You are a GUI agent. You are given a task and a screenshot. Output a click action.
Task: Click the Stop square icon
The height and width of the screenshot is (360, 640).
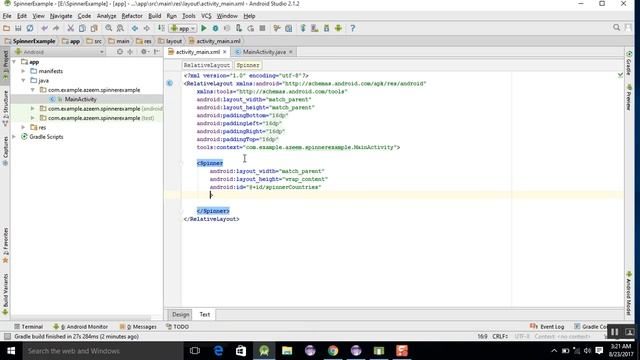pos(262,28)
